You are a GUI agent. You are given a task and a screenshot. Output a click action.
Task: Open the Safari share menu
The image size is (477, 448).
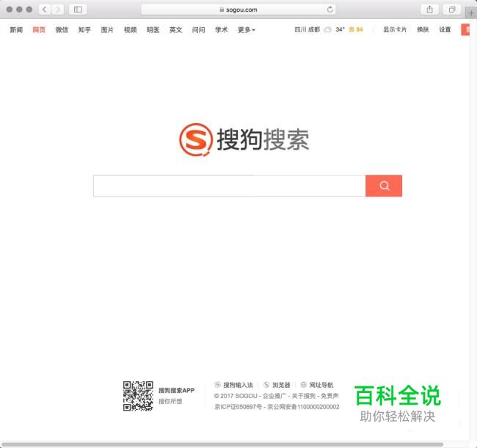click(429, 10)
